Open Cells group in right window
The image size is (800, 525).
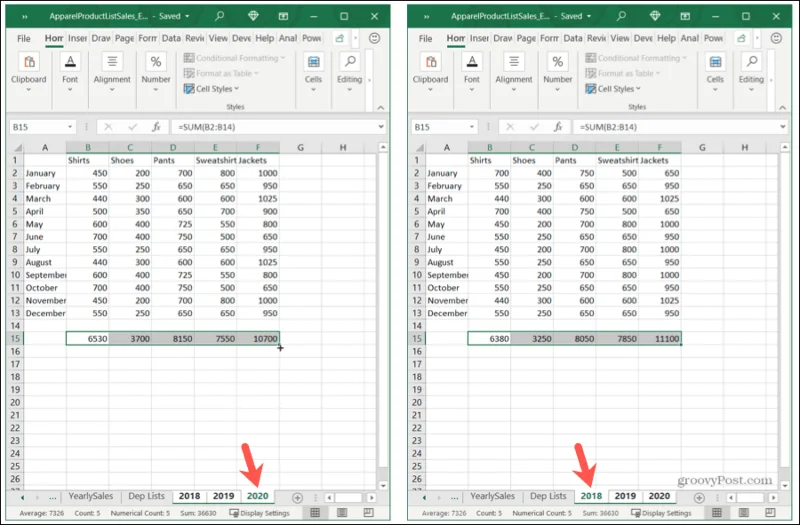point(715,72)
